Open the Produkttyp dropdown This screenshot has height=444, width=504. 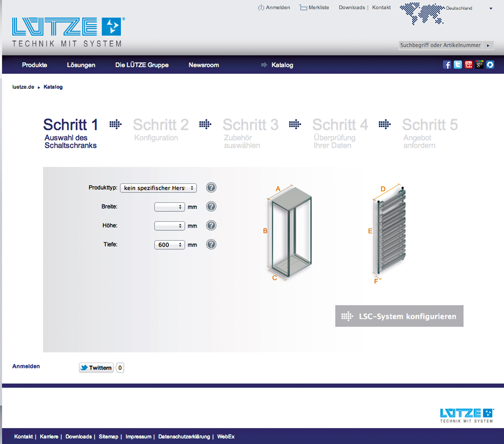[x=158, y=188]
